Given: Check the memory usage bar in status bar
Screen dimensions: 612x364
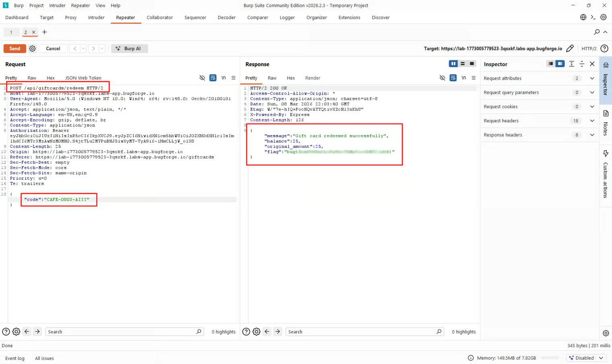Looking at the screenshot, I should (x=550, y=358).
